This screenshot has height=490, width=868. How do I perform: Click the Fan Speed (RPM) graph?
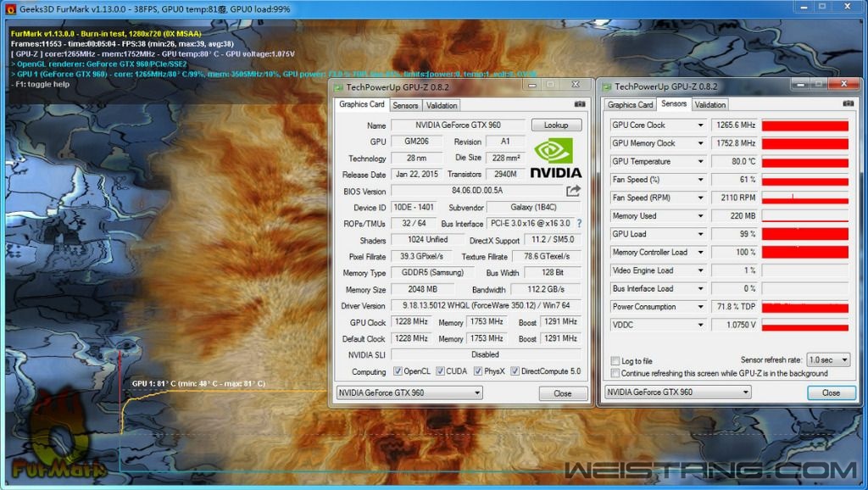[x=805, y=198]
